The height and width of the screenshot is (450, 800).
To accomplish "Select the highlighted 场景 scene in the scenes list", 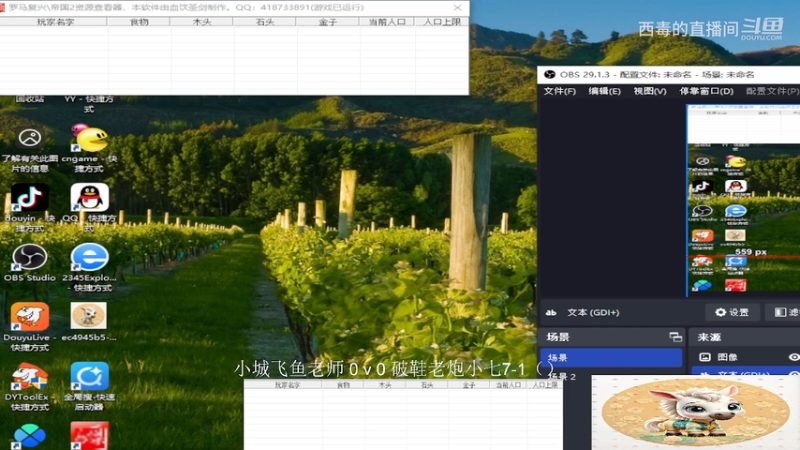I will tap(611, 358).
